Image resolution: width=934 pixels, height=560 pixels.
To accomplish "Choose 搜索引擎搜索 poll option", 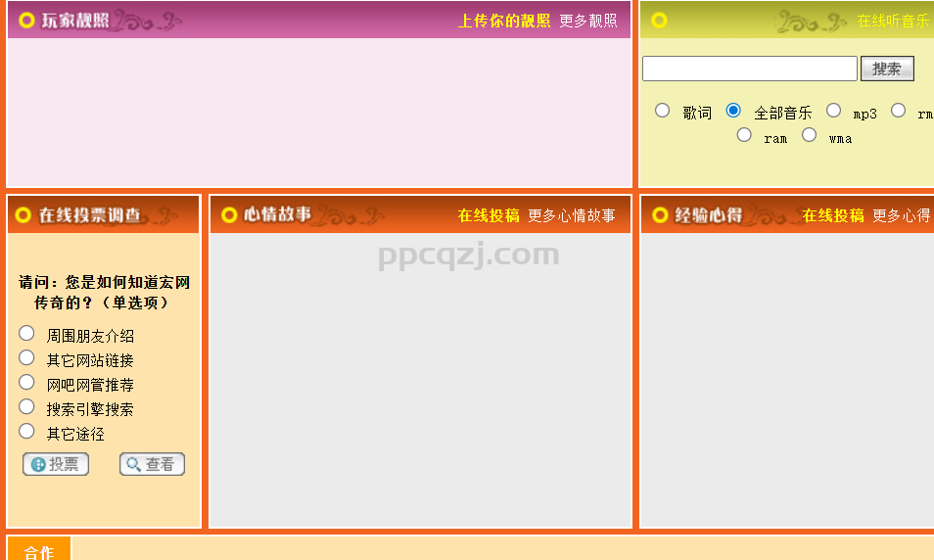I will coord(27,407).
